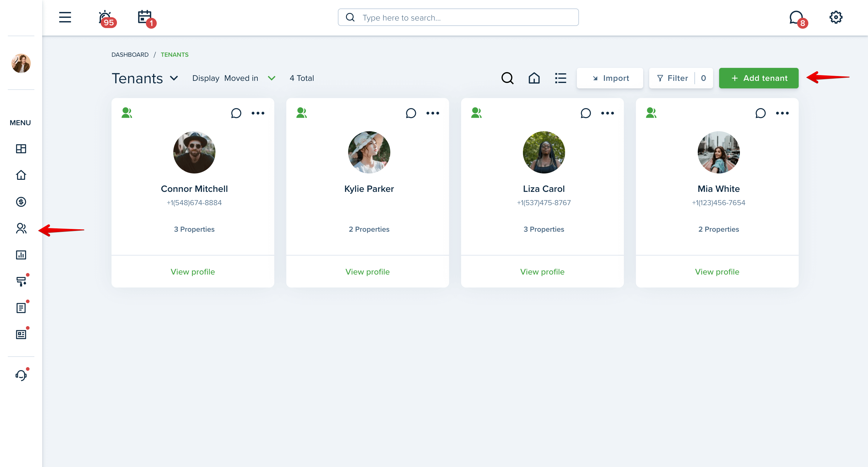The height and width of the screenshot is (467, 868).
Task: Click phone number +1(537)475-8767
Action: click(x=544, y=203)
